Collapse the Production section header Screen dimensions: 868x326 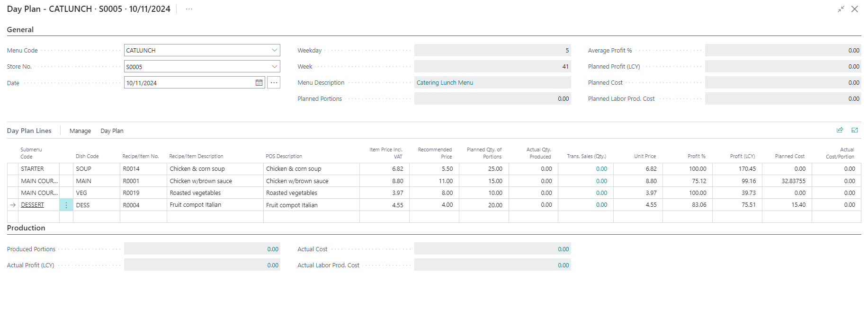[26, 228]
